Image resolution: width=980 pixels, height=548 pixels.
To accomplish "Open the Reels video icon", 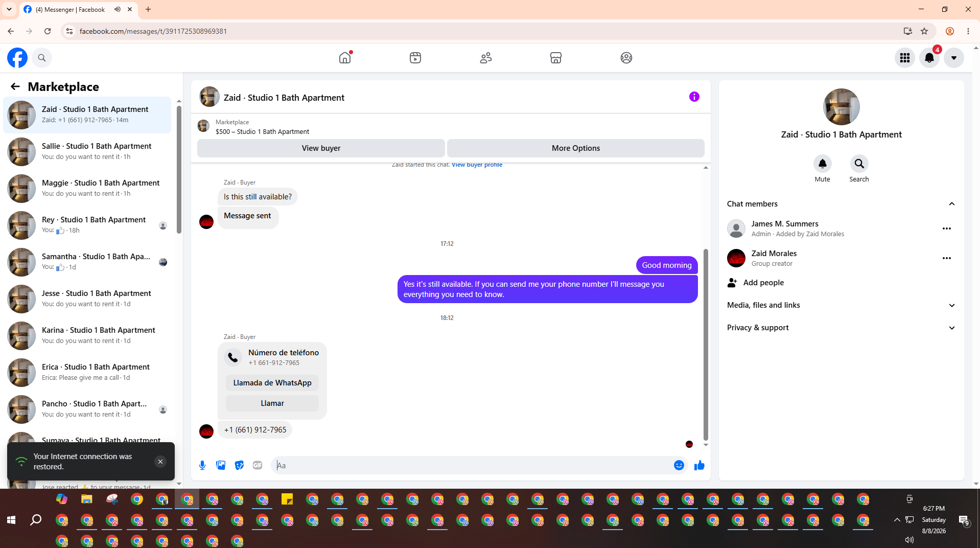I will [x=415, y=58].
